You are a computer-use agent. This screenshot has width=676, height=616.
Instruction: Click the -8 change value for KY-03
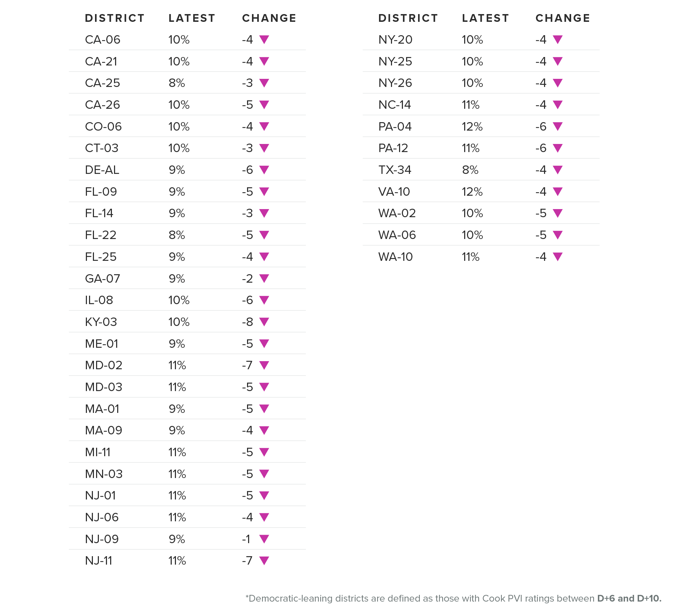[247, 322]
